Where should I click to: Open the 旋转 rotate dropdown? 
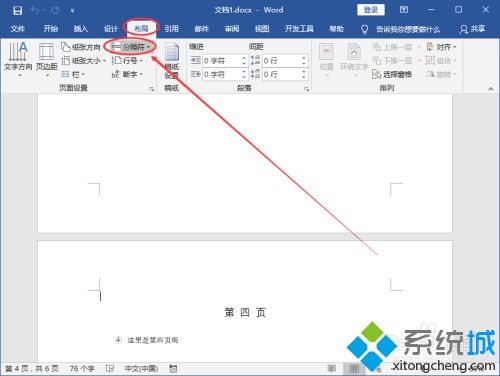tap(441, 74)
